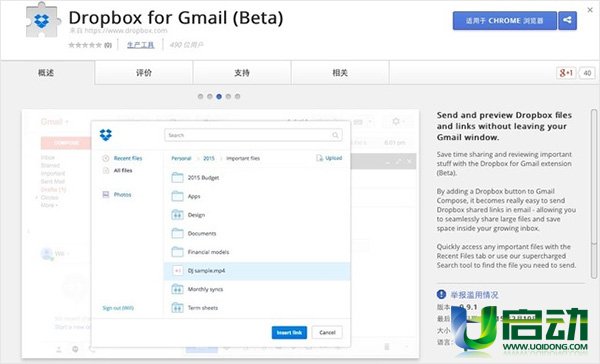The height and width of the screenshot is (364, 600).
Task: Click the Apps folder icon
Action: click(177, 196)
